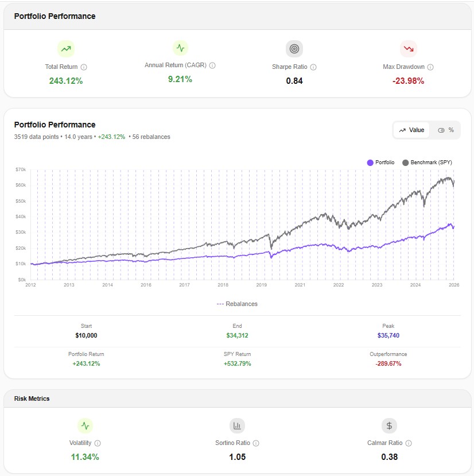Open the Total Return info tooltip

point(84,67)
